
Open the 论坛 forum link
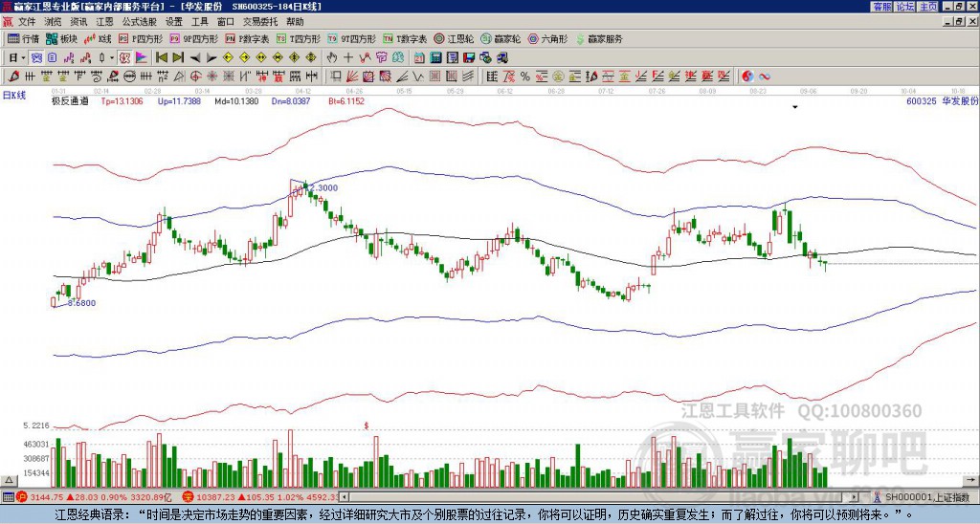pos(904,7)
